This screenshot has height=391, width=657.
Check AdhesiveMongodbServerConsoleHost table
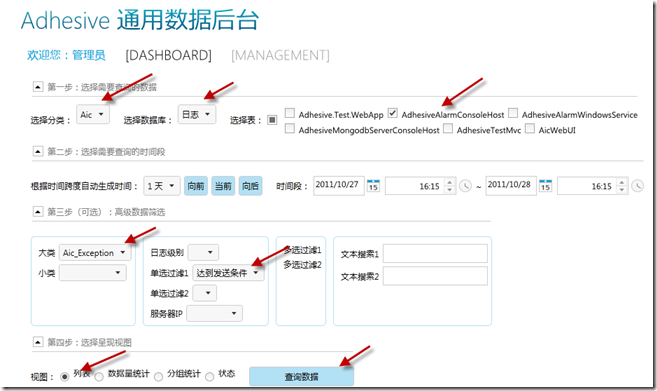pyautogui.click(x=290, y=129)
